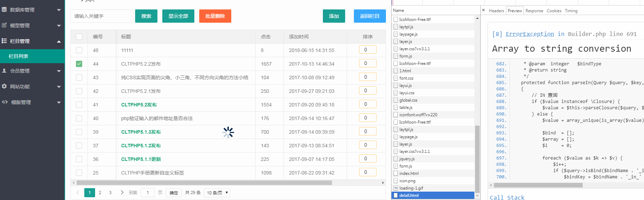
Task: Open the Response tab
Action: pyautogui.click(x=534, y=11)
